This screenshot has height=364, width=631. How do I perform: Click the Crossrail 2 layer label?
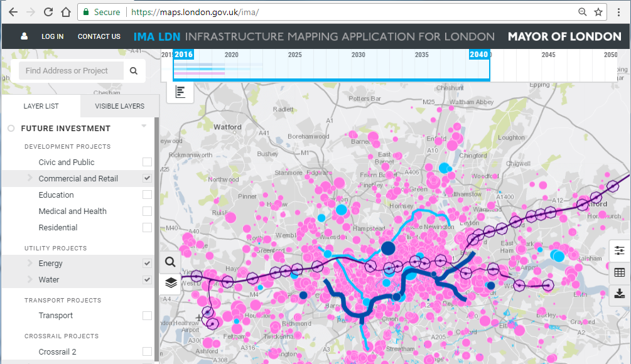pos(58,352)
